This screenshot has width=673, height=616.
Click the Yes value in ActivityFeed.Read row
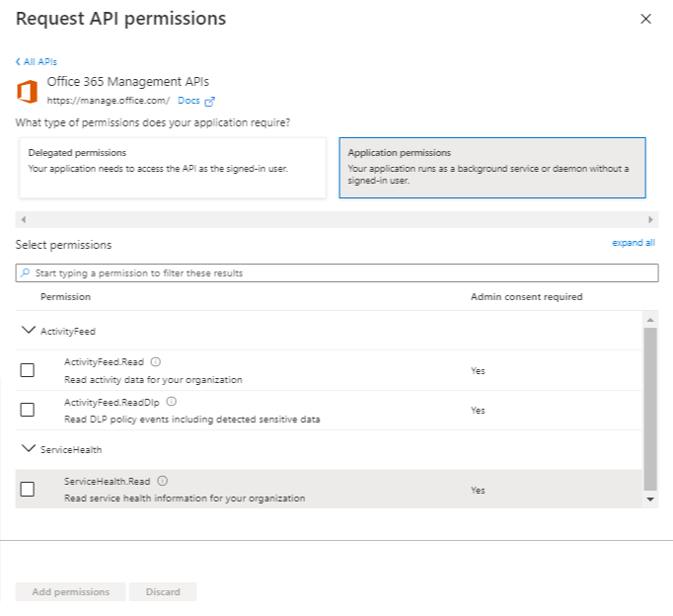pyautogui.click(x=478, y=371)
